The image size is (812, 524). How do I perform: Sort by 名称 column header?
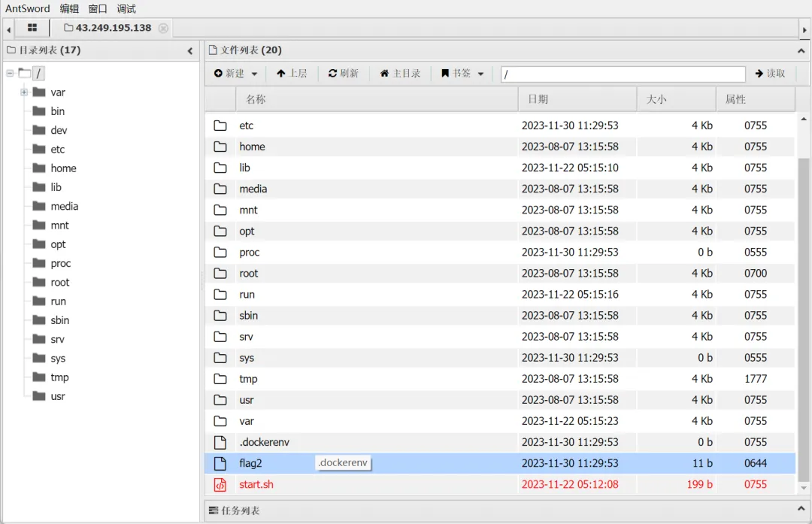point(377,99)
